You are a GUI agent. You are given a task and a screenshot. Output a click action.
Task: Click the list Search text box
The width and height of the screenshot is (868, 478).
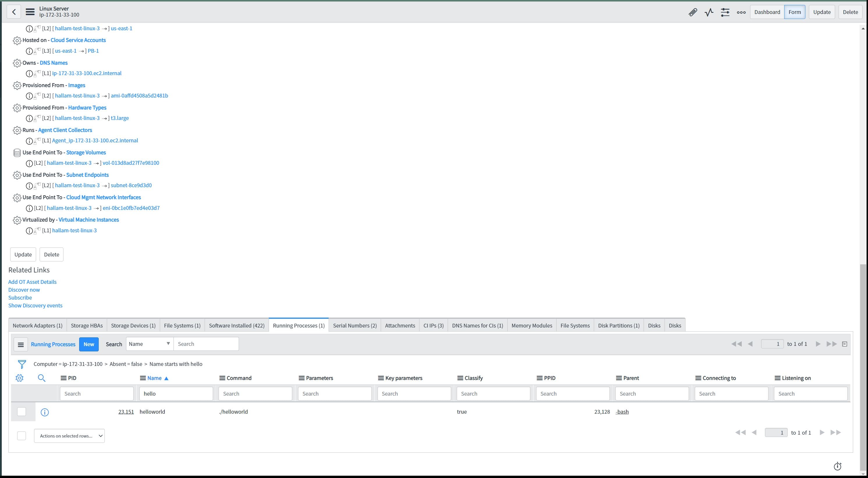[206, 344]
